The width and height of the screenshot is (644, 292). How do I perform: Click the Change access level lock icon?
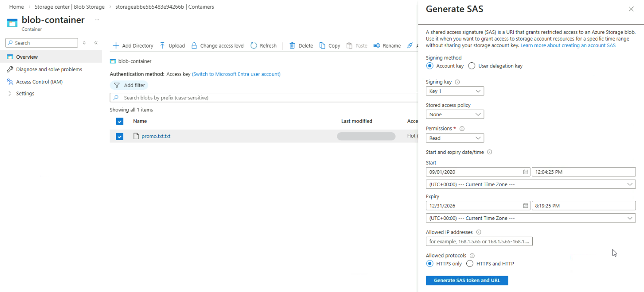(194, 46)
